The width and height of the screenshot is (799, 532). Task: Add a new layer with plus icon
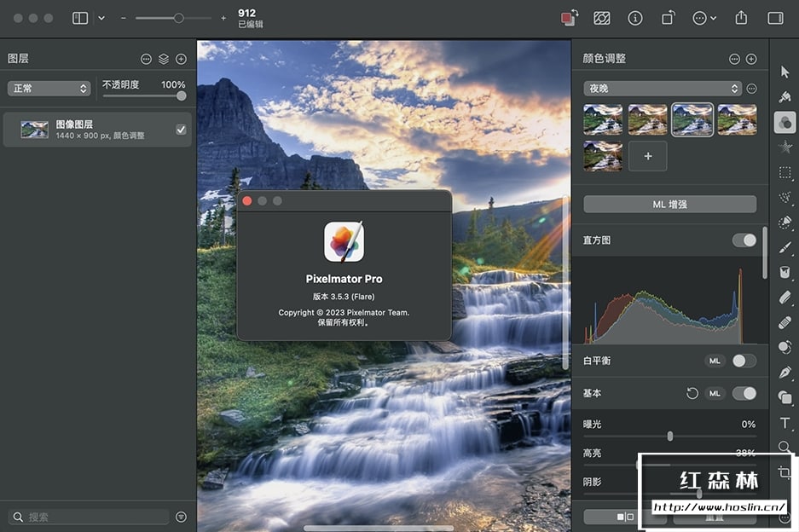click(x=181, y=59)
